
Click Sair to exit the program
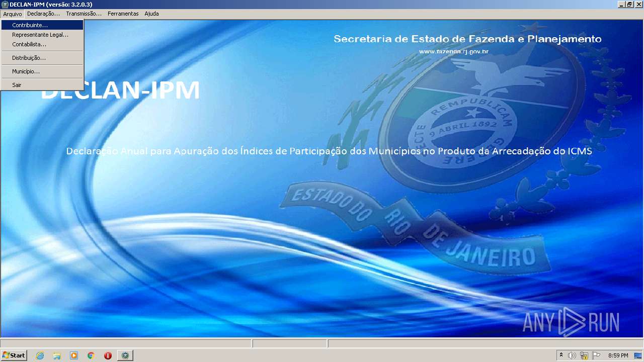pos(42,85)
